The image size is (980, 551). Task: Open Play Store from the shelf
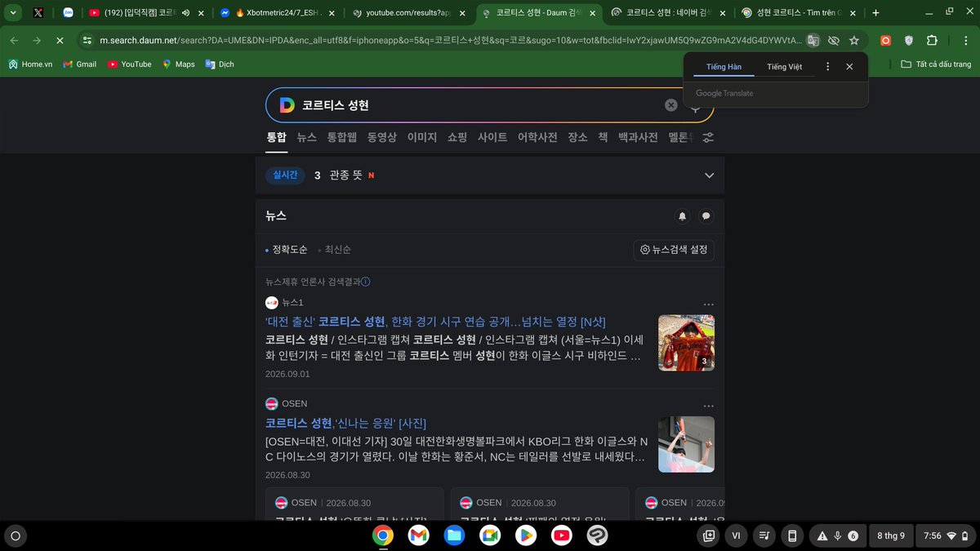(x=525, y=535)
